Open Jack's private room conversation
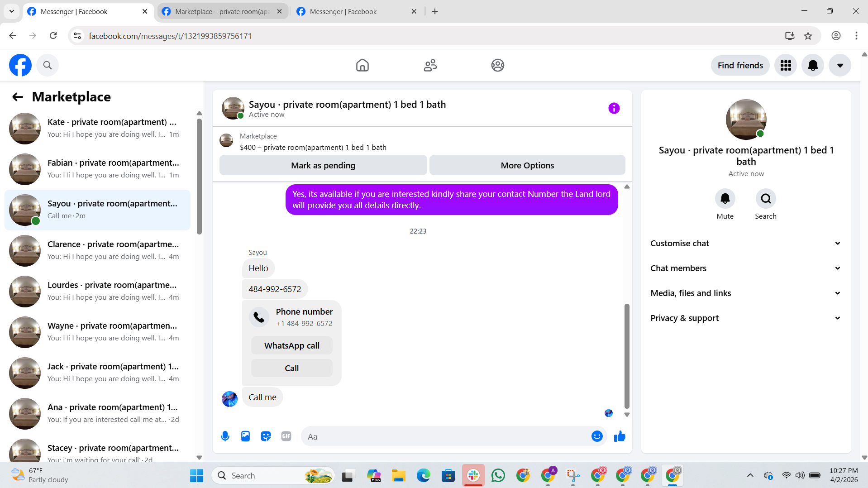 click(x=97, y=373)
